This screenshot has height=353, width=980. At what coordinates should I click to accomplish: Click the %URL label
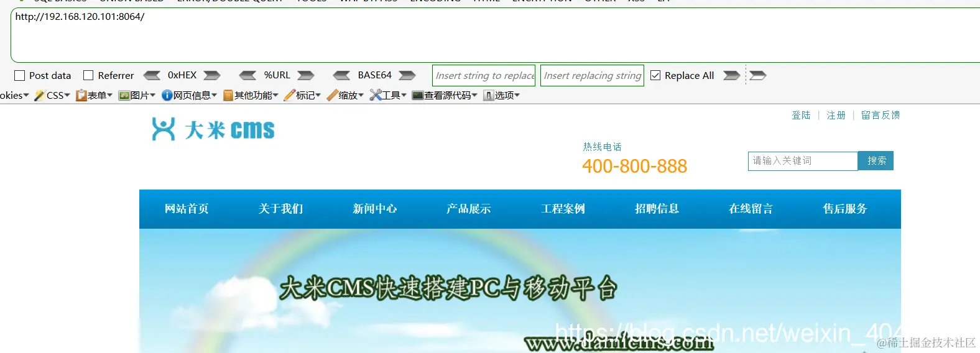(277, 75)
